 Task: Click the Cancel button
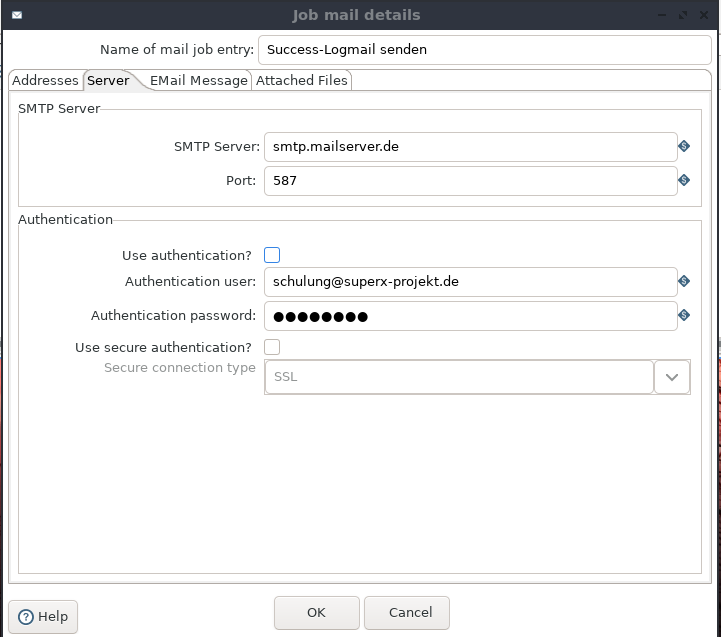tap(410, 613)
